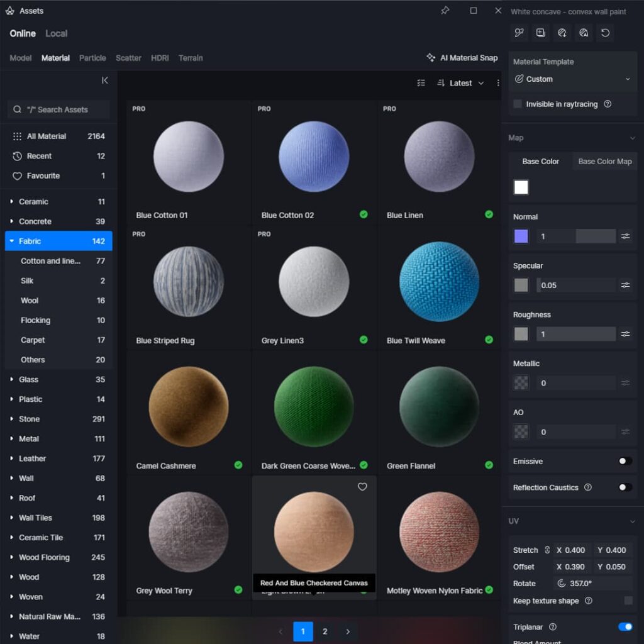Collapse the category sidebar
This screenshot has width=644, height=644.
pos(105,80)
